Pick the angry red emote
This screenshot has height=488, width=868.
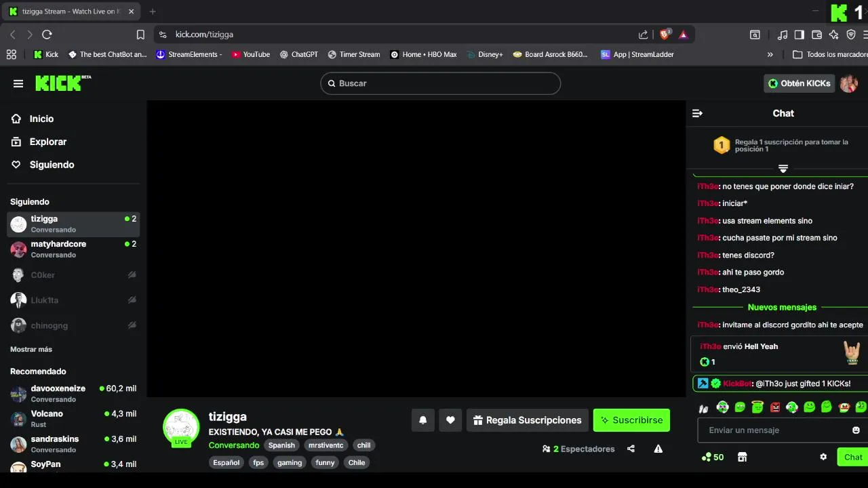pyautogui.click(x=775, y=407)
